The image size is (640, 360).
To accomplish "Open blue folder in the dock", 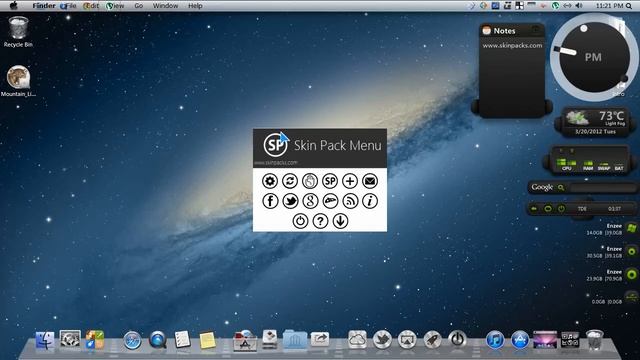I will click(294, 340).
